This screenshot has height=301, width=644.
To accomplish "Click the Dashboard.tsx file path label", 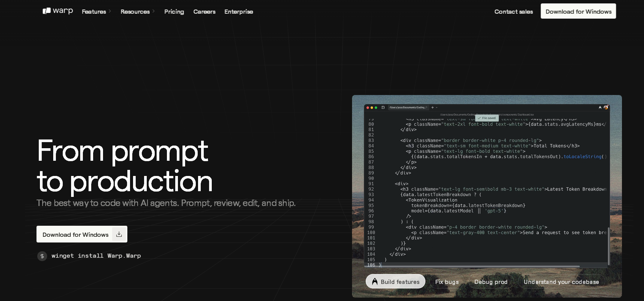I will [487, 114].
